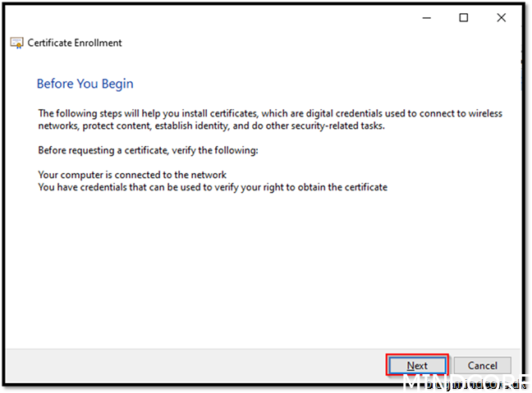Screen dimensions: 532x393
Task: Click the Before You Begin heading
Action: 85,84
